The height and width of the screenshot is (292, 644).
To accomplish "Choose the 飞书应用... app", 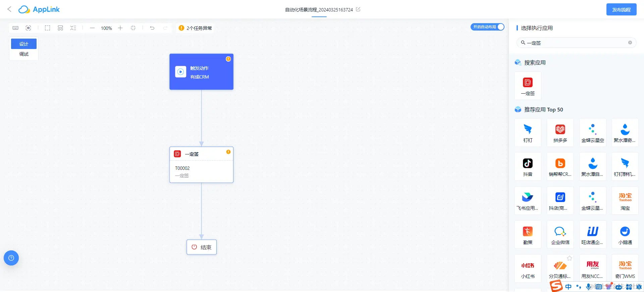I will pyautogui.click(x=528, y=201).
